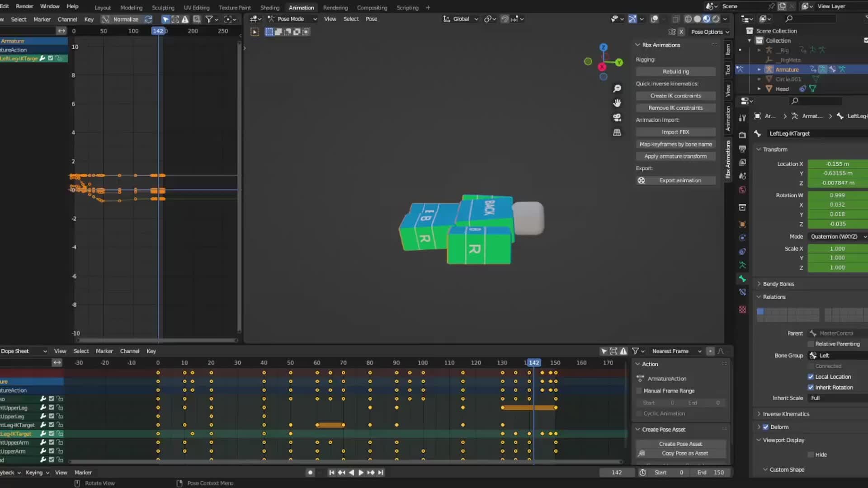Viewport: 868px width, 488px height.
Task: Expand Bendy Bones panel
Action: click(778, 284)
